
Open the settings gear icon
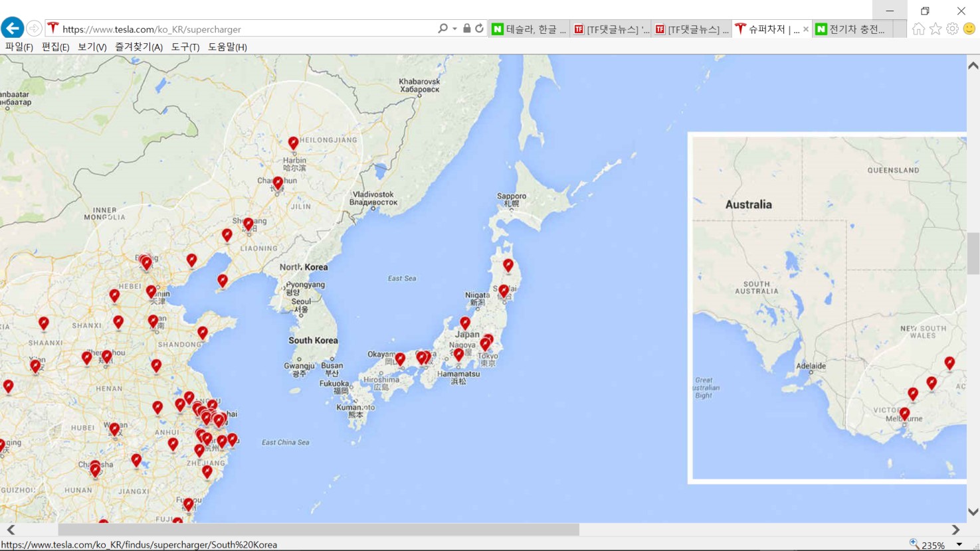(x=952, y=29)
